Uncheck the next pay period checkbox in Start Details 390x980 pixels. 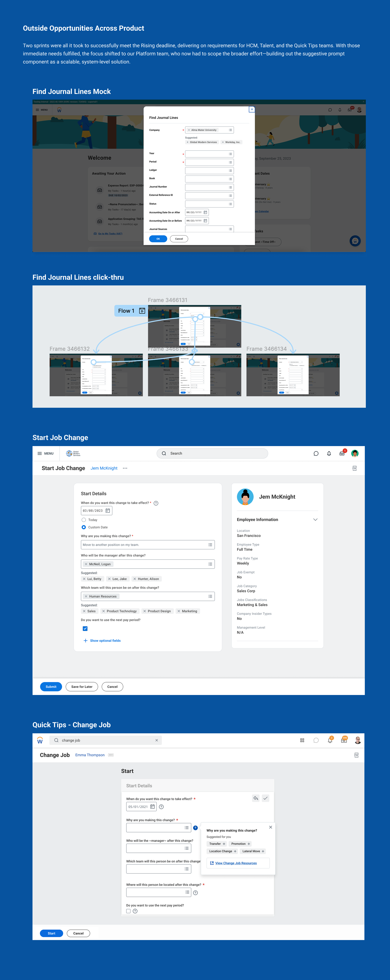pyautogui.click(x=85, y=628)
